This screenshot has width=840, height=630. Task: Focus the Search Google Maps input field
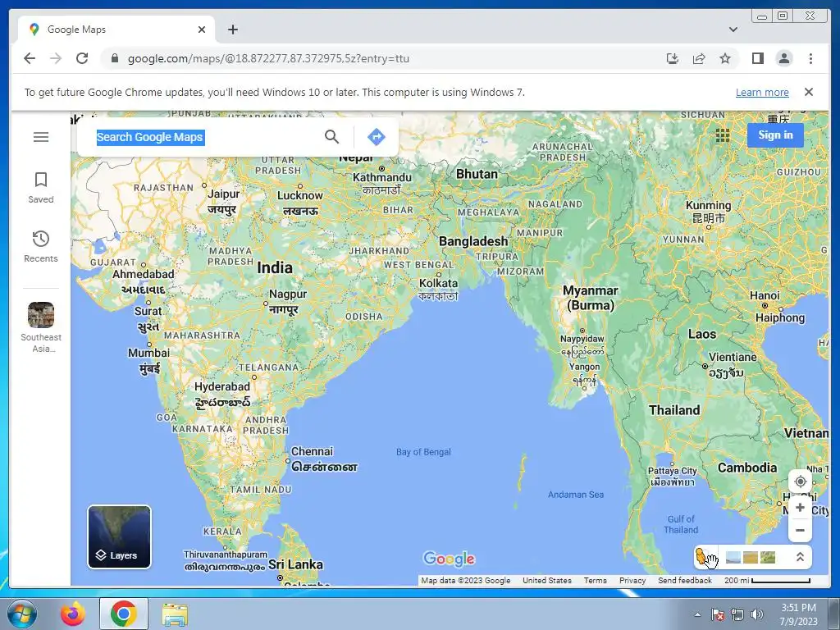[x=206, y=137]
